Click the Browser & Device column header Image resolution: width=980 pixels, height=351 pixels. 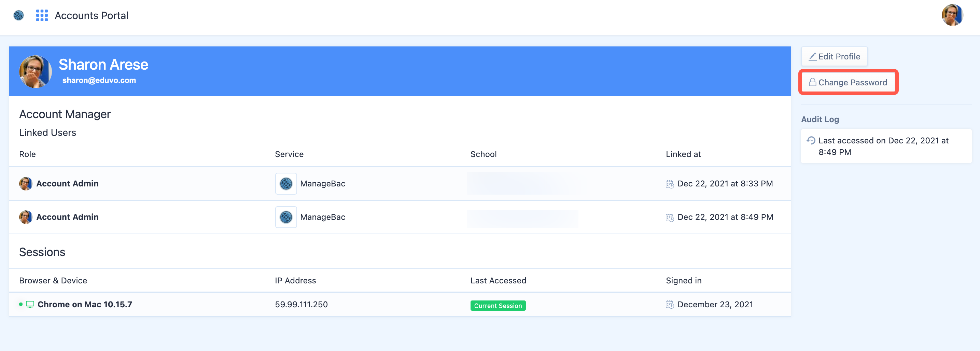tap(53, 281)
